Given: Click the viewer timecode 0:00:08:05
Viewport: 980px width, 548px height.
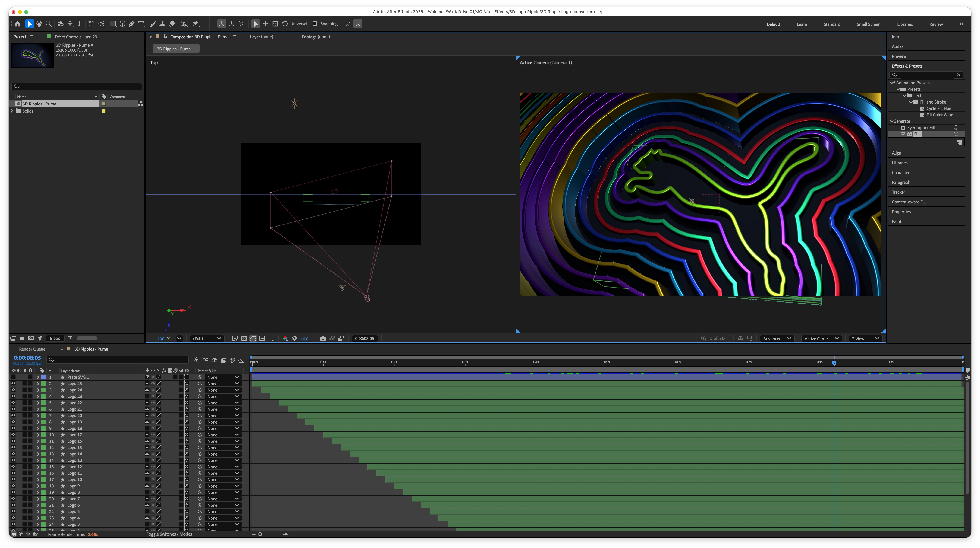Looking at the screenshot, I should click(x=364, y=339).
